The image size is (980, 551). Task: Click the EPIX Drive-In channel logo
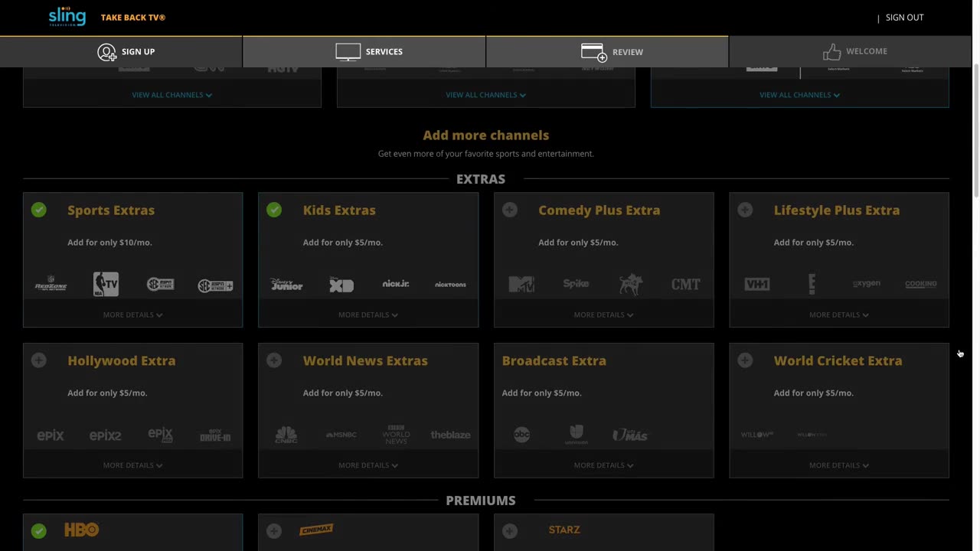click(215, 435)
